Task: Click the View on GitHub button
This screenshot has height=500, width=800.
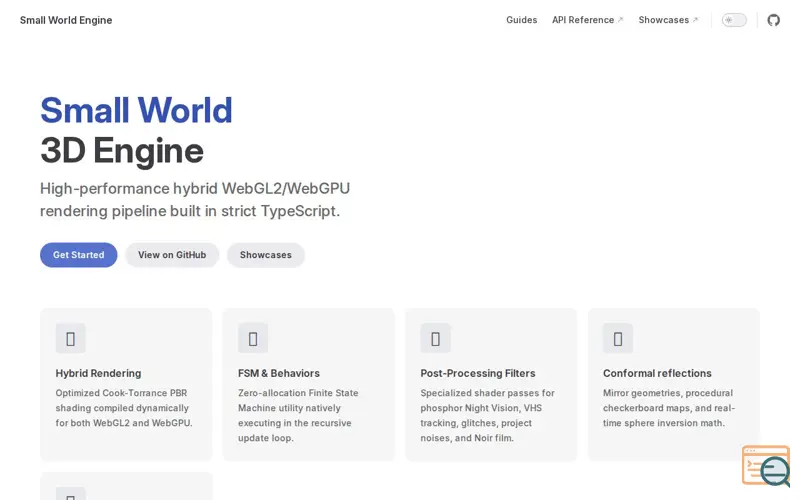Action: [172, 255]
